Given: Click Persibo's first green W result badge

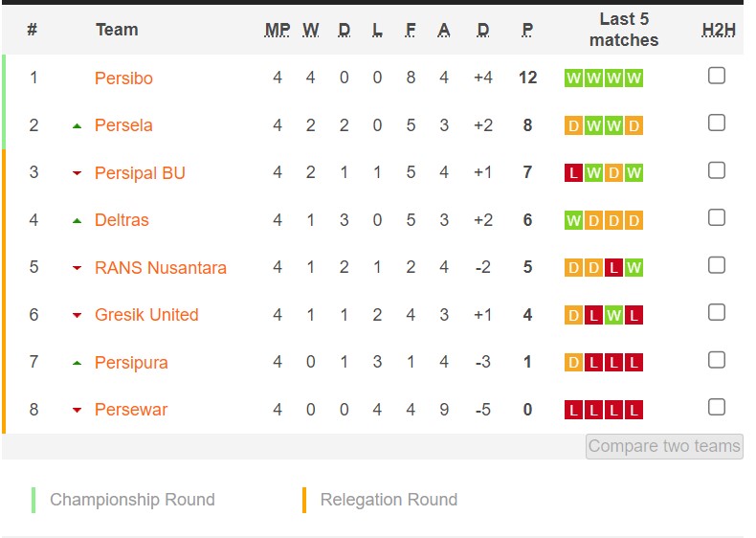Looking at the screenshot, I should tap(574, 78).
